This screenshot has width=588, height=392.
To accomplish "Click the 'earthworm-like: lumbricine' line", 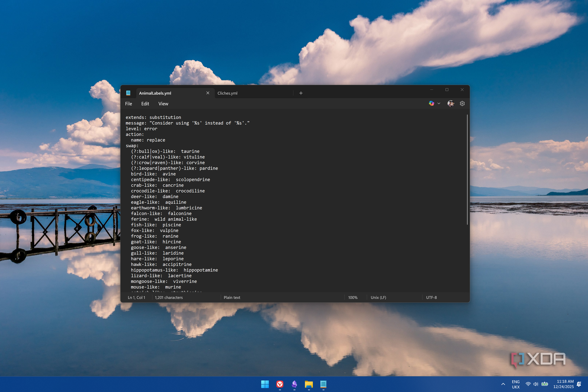I will click(x=166, y=208).
